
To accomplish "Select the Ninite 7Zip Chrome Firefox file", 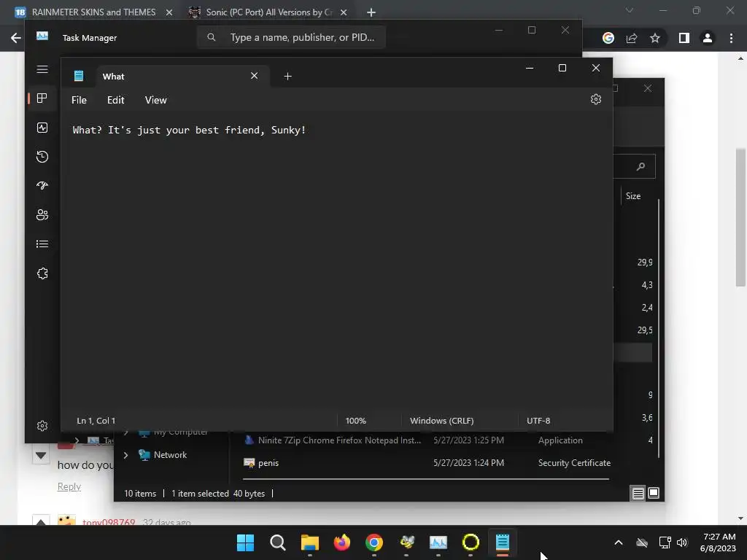I will [x=333, y=440].
